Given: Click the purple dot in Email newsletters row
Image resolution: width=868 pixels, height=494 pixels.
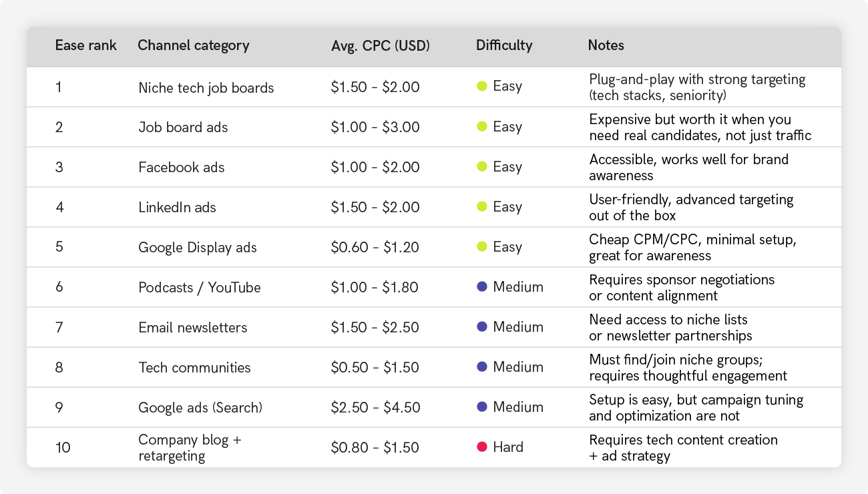Looking at the screenshot, I should pyautogui.click(x=481, y=326).
